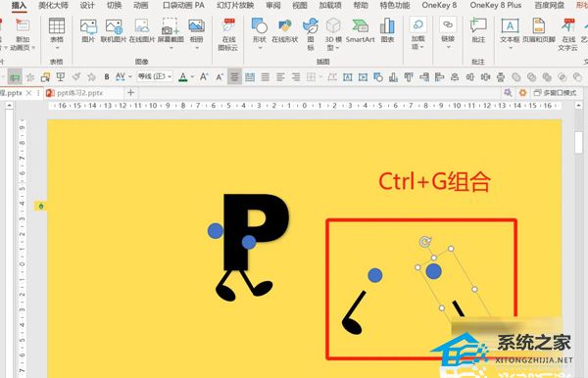The image size is (588, 378).
Task: Increase font size with larger A
Action: tap(204, 77)
